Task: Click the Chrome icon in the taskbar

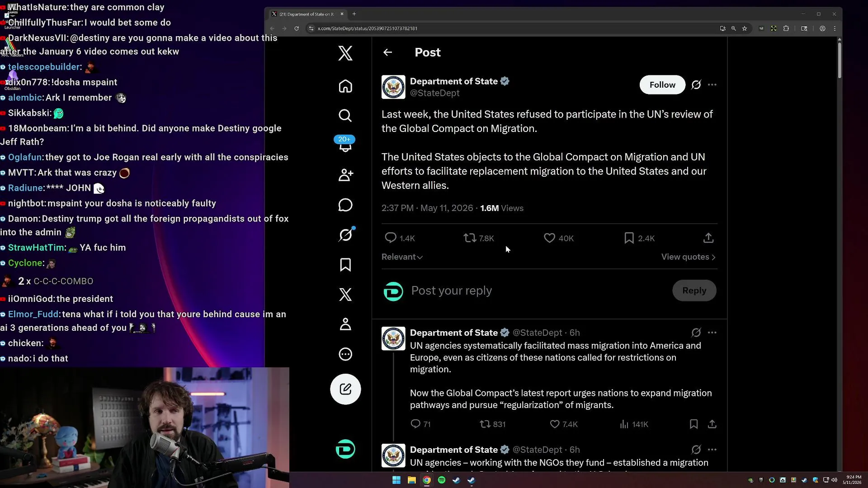Action: click(x=427, y=480)
